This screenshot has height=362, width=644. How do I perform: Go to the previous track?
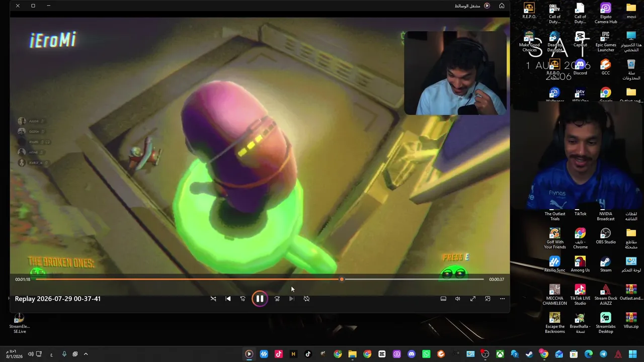228,299
